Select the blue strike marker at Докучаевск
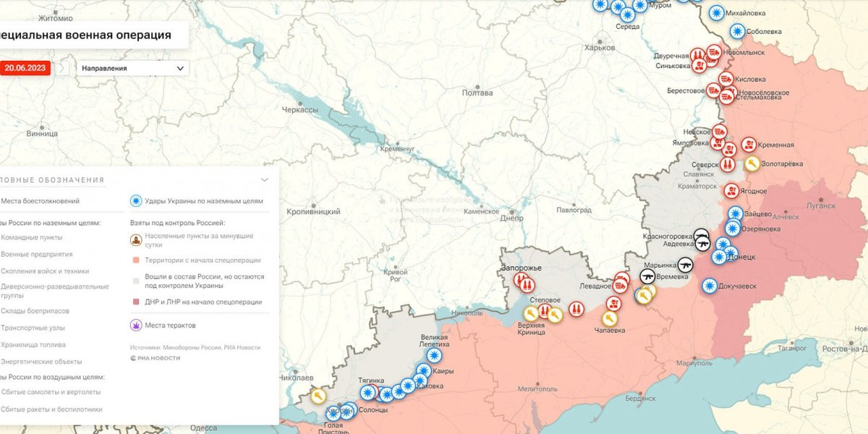 tap(710, 286)
